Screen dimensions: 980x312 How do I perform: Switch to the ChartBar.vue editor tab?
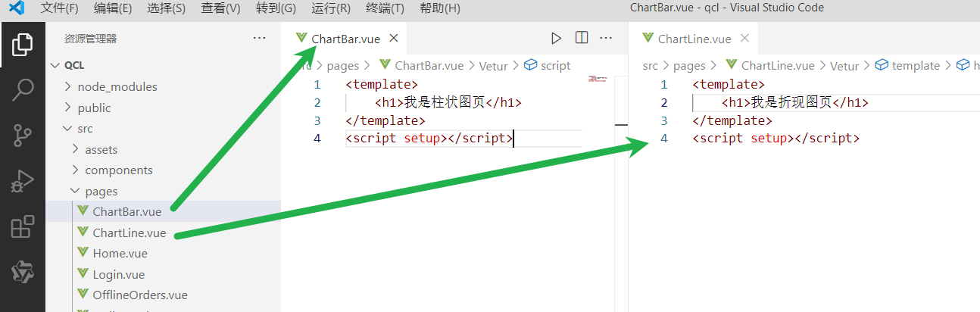tap(345, 39)
